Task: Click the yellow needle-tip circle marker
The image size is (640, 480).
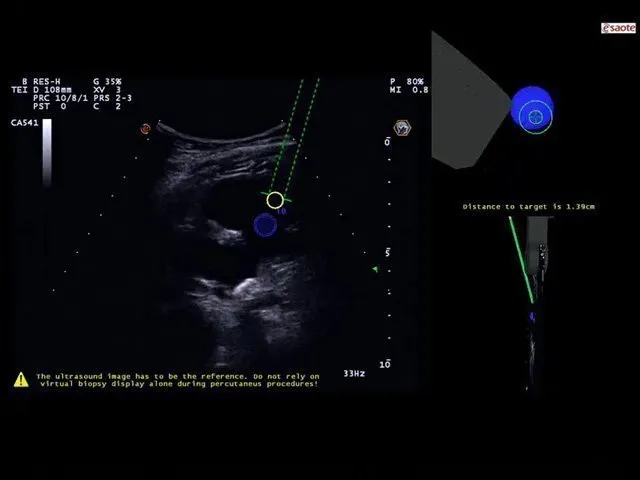Action: (x=275, y=200)
